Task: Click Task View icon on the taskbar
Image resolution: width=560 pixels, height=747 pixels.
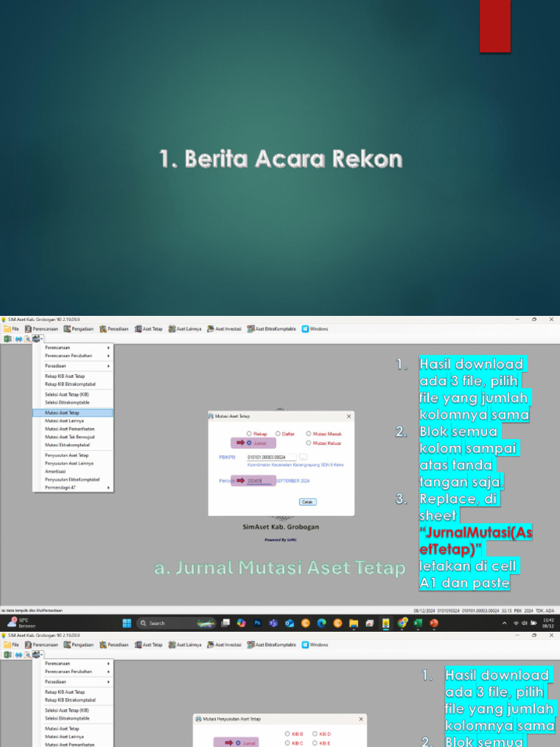Action: coord(226,623)
